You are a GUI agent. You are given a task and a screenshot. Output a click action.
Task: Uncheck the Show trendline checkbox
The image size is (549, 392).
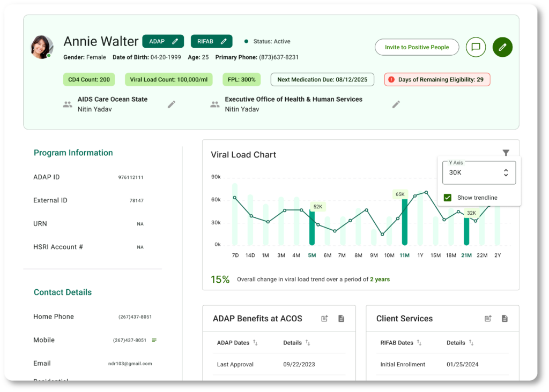point(448,198)
